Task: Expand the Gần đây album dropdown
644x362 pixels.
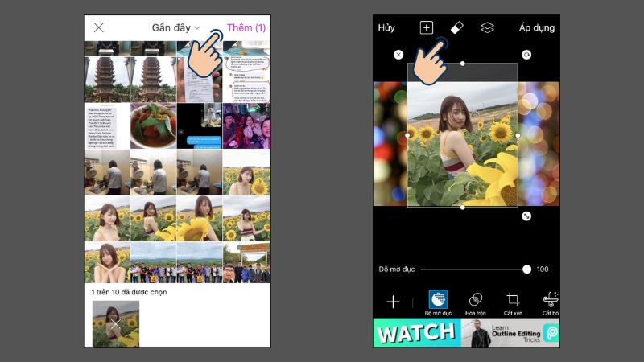Action: tap(176, 27)
